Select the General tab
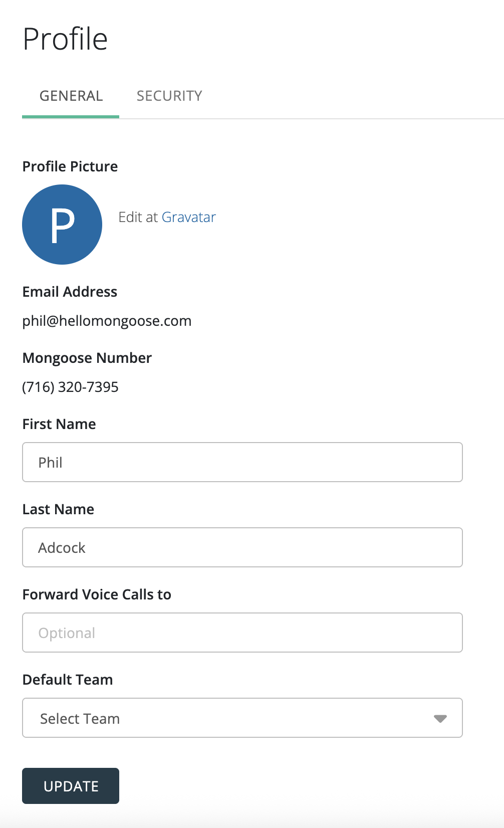This screenshot has height=828, width=504. point(71,96)
